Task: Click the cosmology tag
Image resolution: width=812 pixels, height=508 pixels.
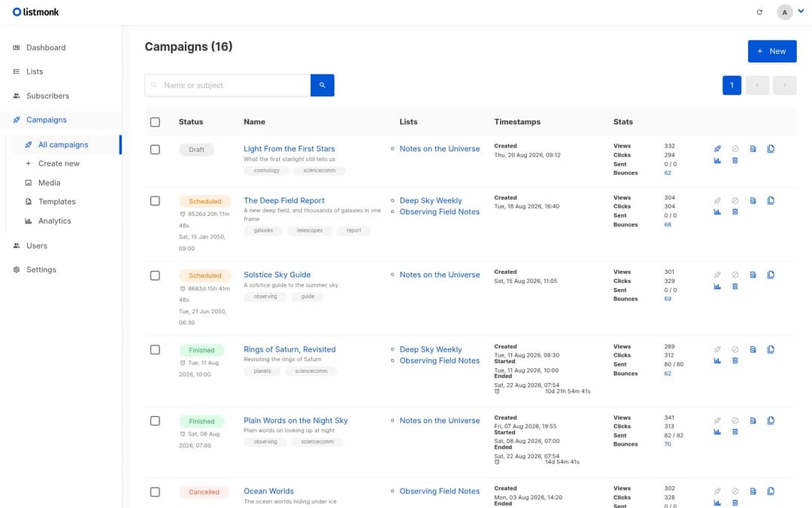Action: [x=266, y=171]
